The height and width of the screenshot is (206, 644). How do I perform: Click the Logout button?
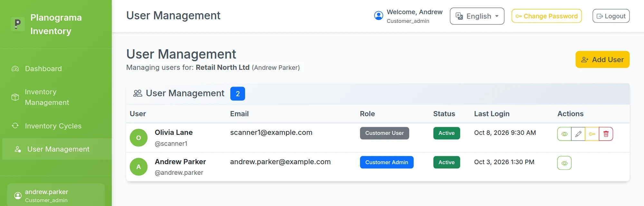click(611, 16)
